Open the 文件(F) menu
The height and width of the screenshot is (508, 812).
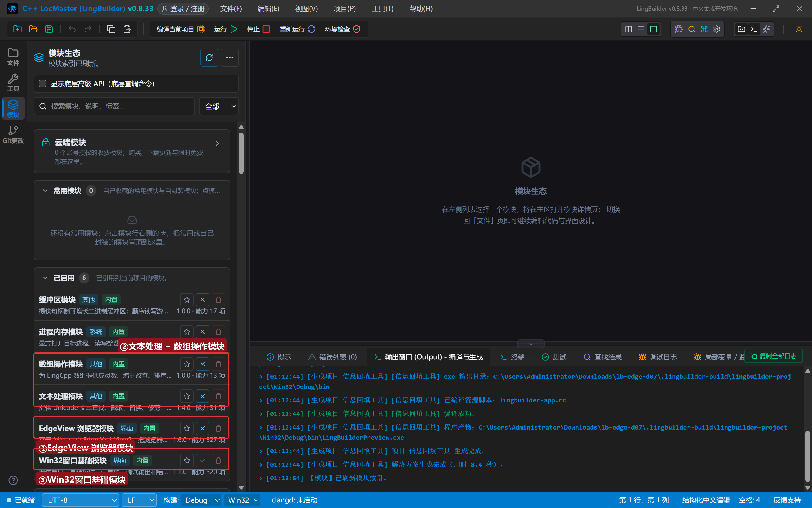(x=231, y=9)
